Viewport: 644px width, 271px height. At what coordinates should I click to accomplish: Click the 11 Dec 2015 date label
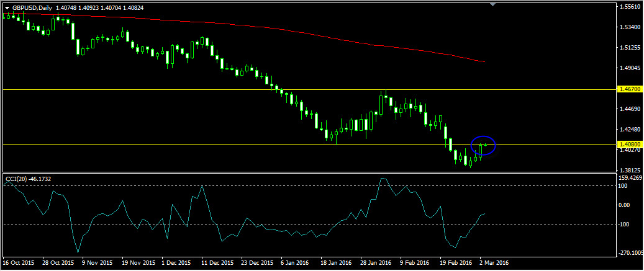pyautogui.click(x=217, y=264)
